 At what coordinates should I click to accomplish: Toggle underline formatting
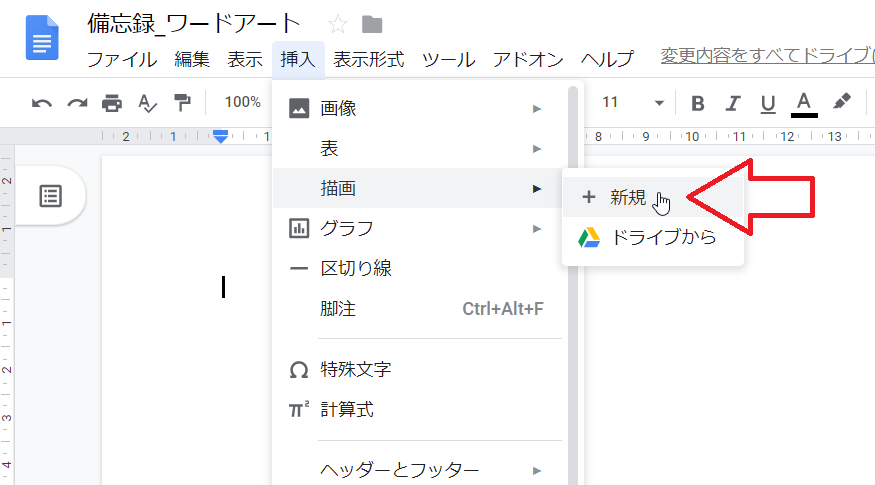tap(768, 102)
